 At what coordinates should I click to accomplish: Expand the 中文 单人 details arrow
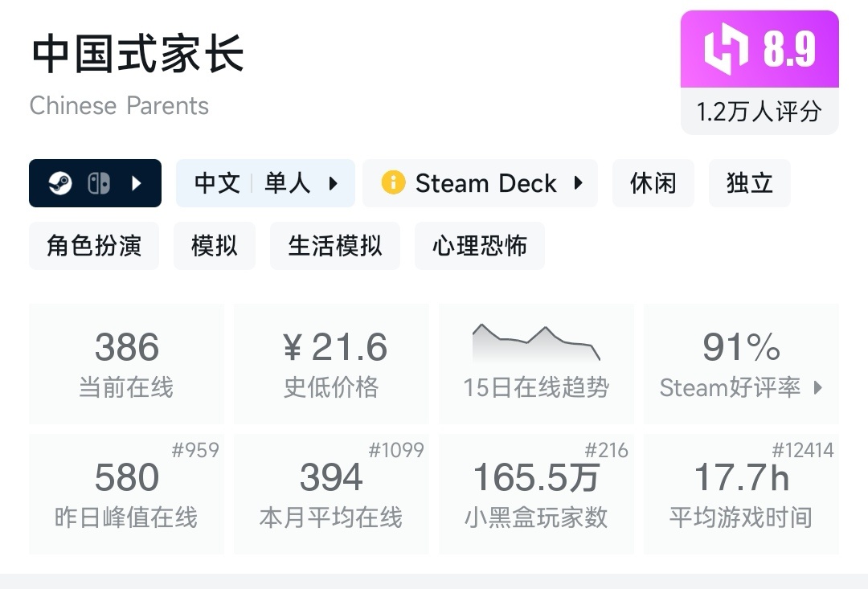333,183
